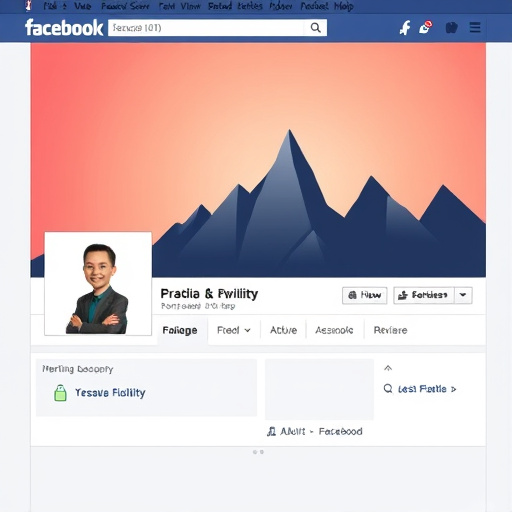
Task: Open the hamburger menu icon
Action: [475, 27]
